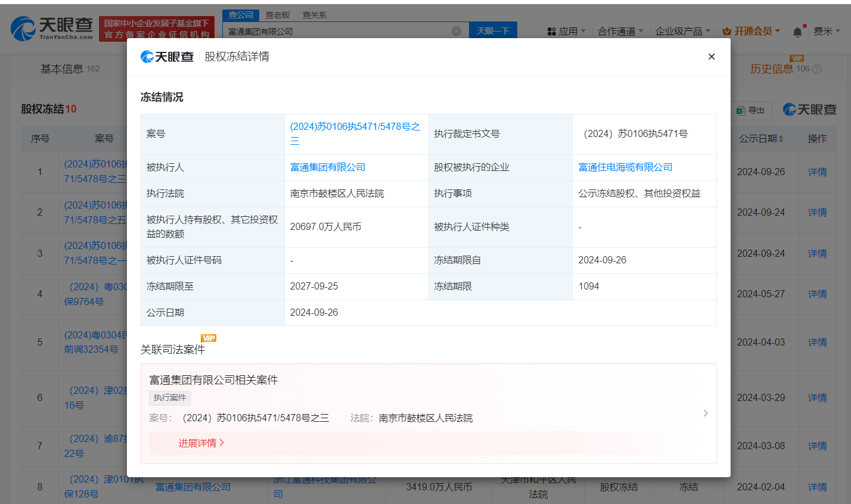This screenshot has width=851, height=504.
Task: Close the 股权冻结详情 dialog
Action: 711,57
